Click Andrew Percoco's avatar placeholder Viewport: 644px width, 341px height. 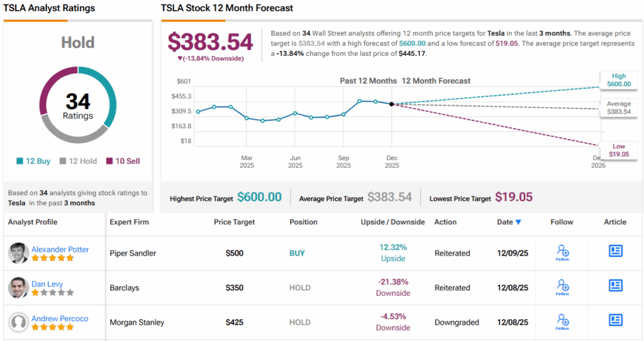pos(18,322)
